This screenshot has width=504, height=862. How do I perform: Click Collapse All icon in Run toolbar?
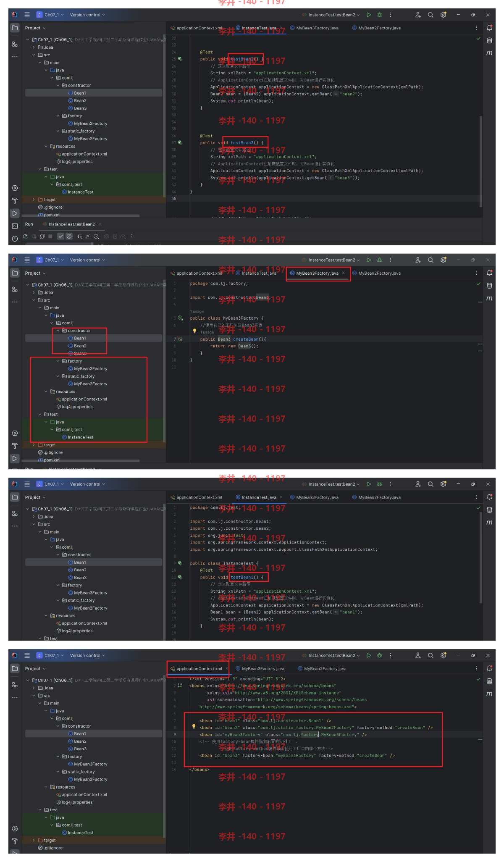(x=88, y=237)
